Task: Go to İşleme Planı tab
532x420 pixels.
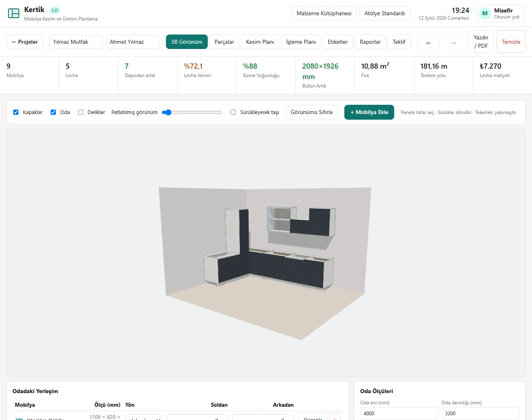Action: point(301,42)
